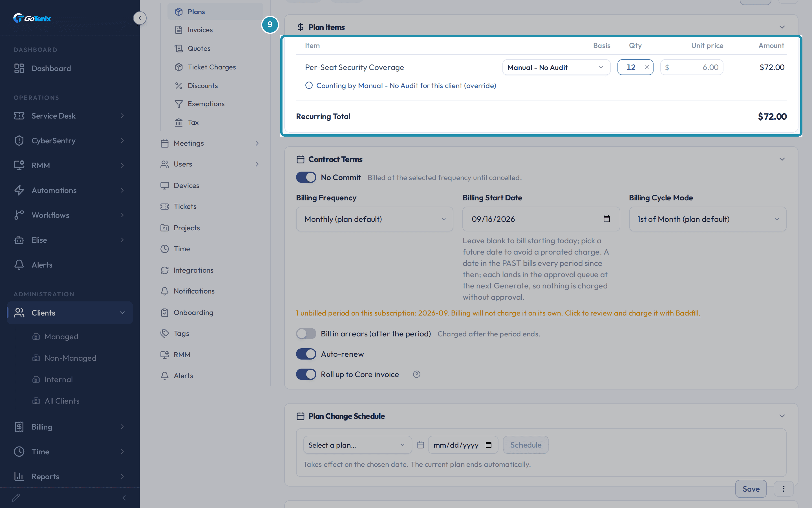Click the Quotes icon

point(178,48)
